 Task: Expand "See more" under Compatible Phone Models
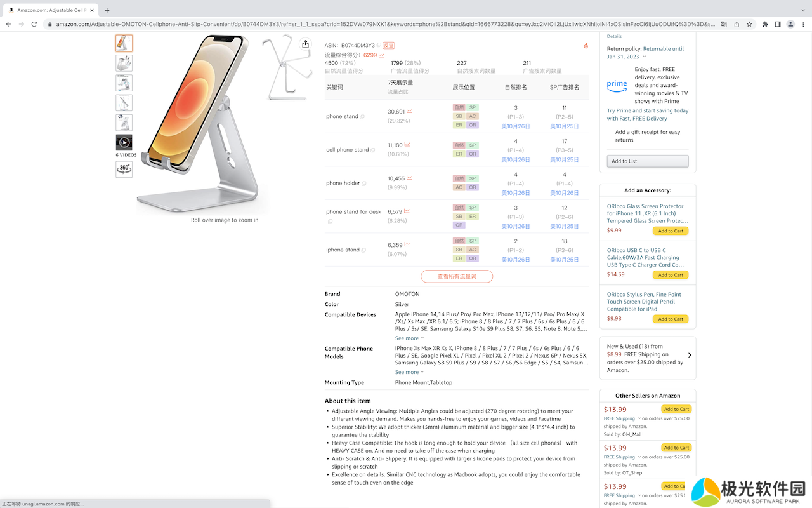click(x=409, y=372)
